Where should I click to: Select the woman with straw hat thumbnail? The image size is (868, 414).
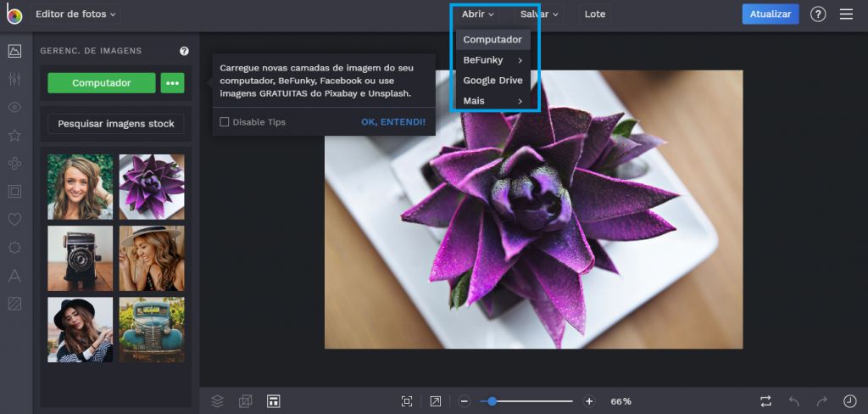point(152,258)
